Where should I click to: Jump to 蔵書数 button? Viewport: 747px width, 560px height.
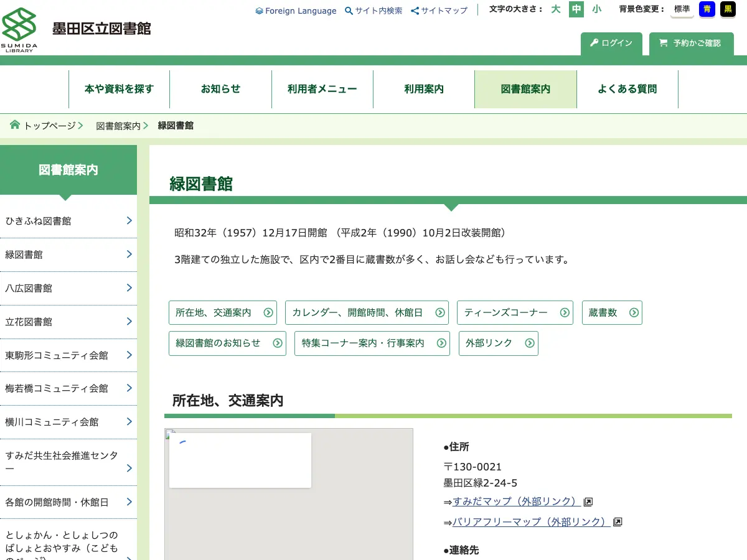click(x=612, y=312)
